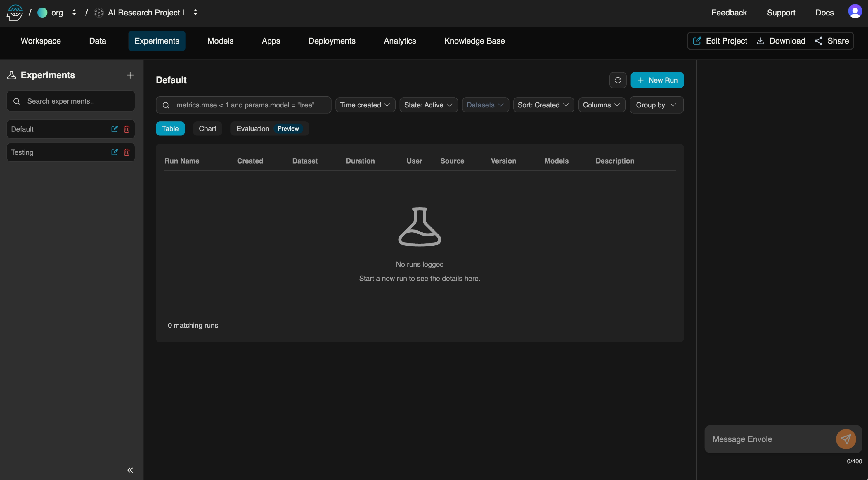Switch to Evaluation Preview view
This screenshot has height=480, width=868.
click(269, 129)
